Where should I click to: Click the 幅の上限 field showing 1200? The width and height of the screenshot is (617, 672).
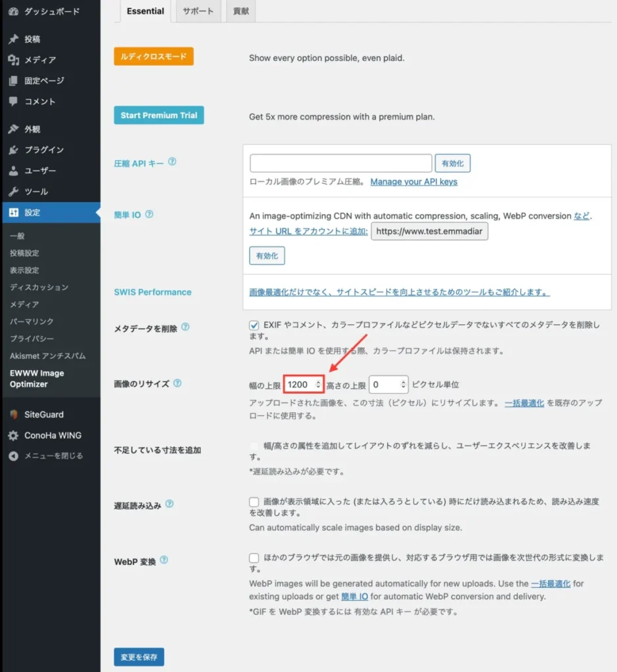click(x=303, y=385)
